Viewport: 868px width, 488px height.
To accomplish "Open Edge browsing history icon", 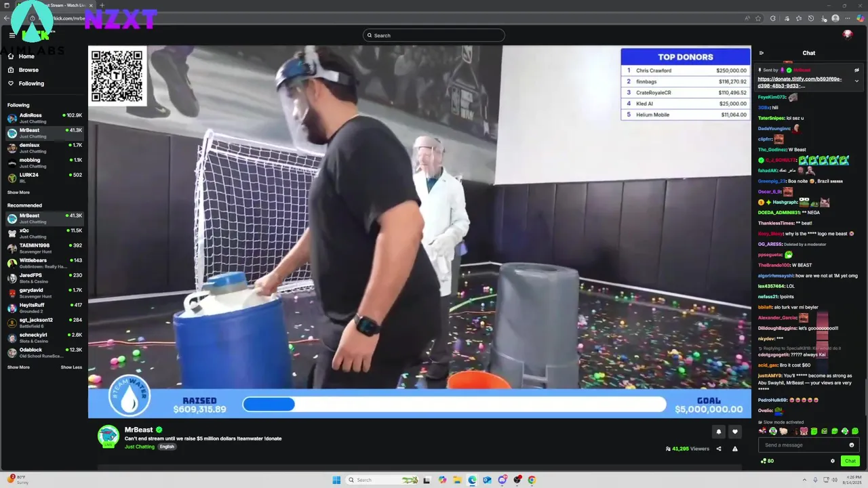I will [811, 18].
